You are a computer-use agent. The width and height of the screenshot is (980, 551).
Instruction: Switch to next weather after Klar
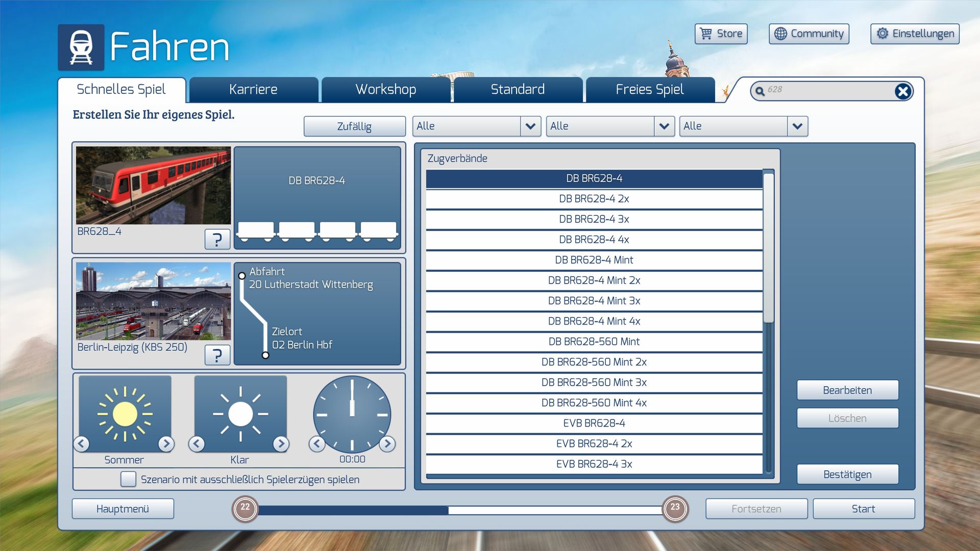281,444
